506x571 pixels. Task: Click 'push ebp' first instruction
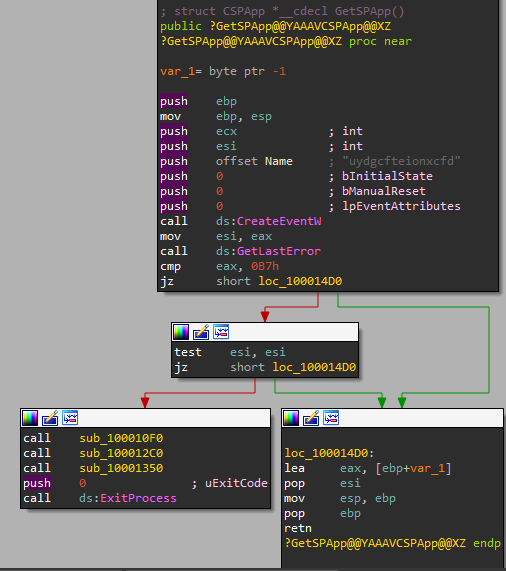(x=198, y=101)
